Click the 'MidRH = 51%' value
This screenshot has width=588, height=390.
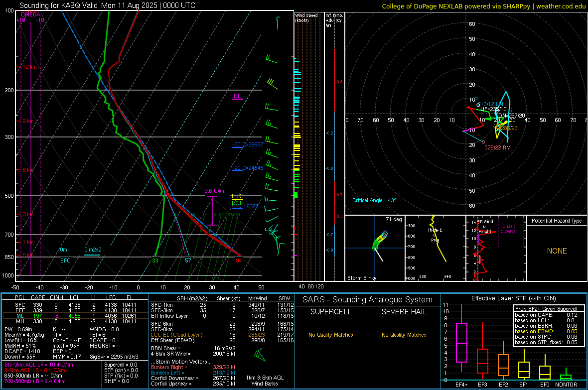(x=20, y=346)
